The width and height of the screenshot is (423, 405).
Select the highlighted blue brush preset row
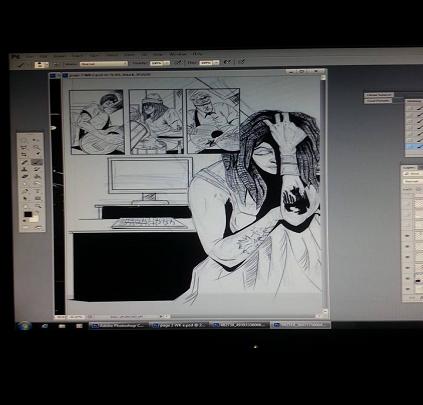pos(414,147)
